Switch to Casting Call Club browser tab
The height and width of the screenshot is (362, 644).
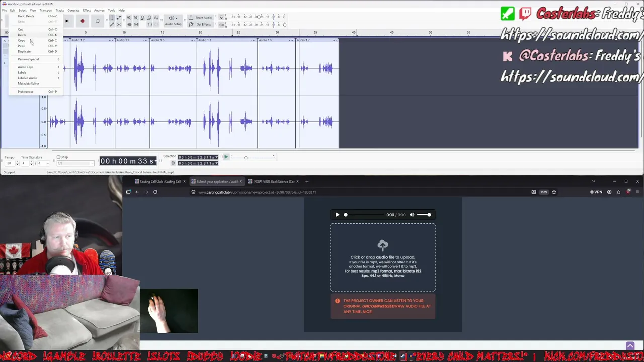coord(160,182)
